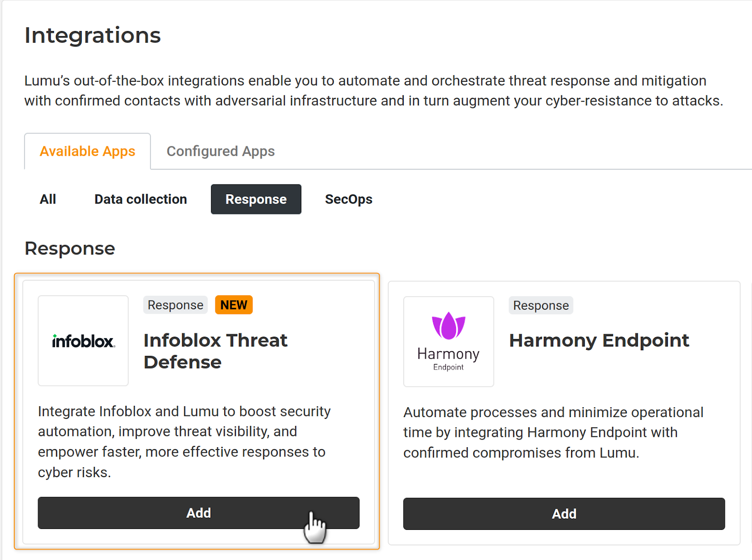This screenshot has width=752, height=560.
Task: Click the orange NEW badge
Action: tap(234, 305)
